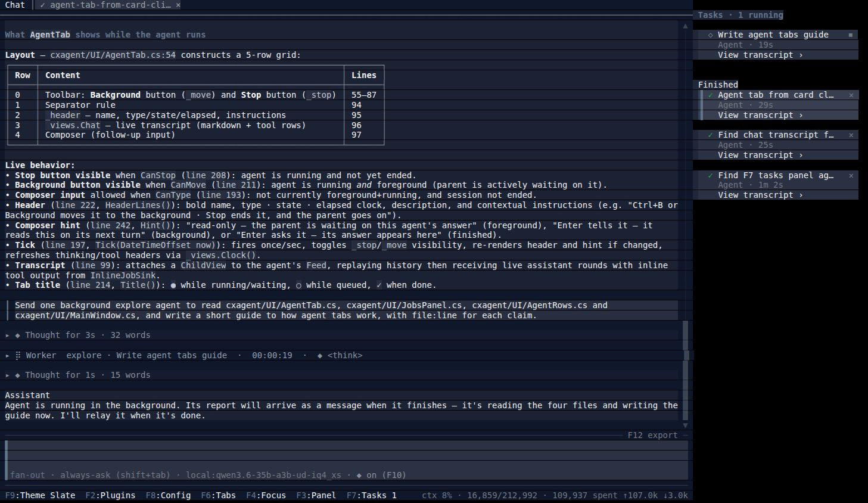Dismiss the Find chat transcript f… task card

pos(851,135)
